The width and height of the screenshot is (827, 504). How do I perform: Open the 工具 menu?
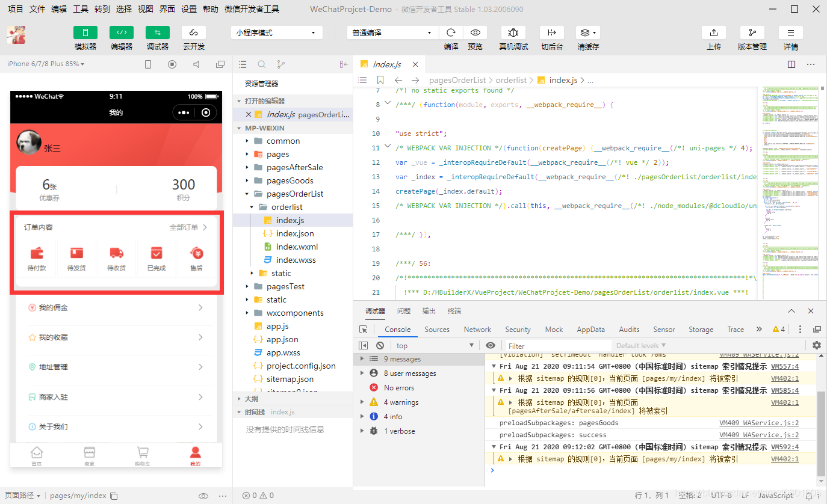[81, 9]
